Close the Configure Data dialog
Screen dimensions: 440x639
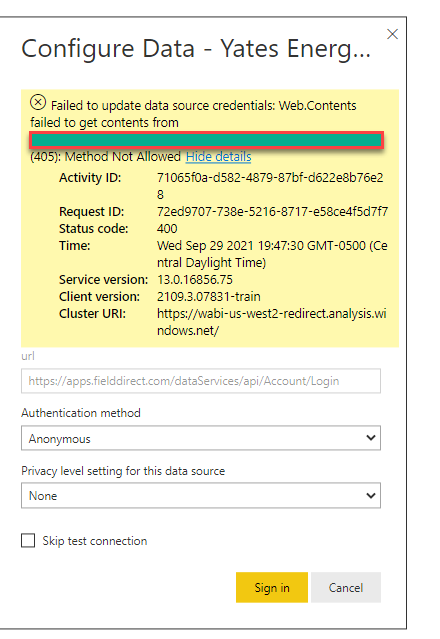(392, 34)
